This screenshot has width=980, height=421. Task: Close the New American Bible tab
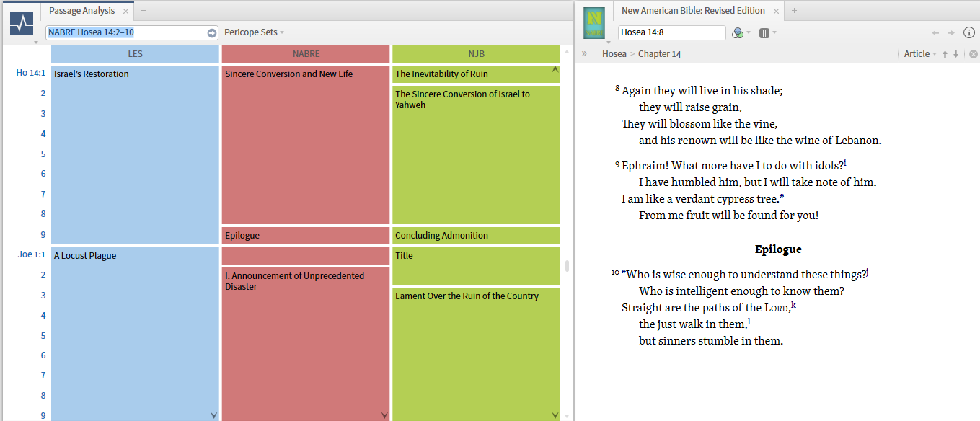point(776,11)
